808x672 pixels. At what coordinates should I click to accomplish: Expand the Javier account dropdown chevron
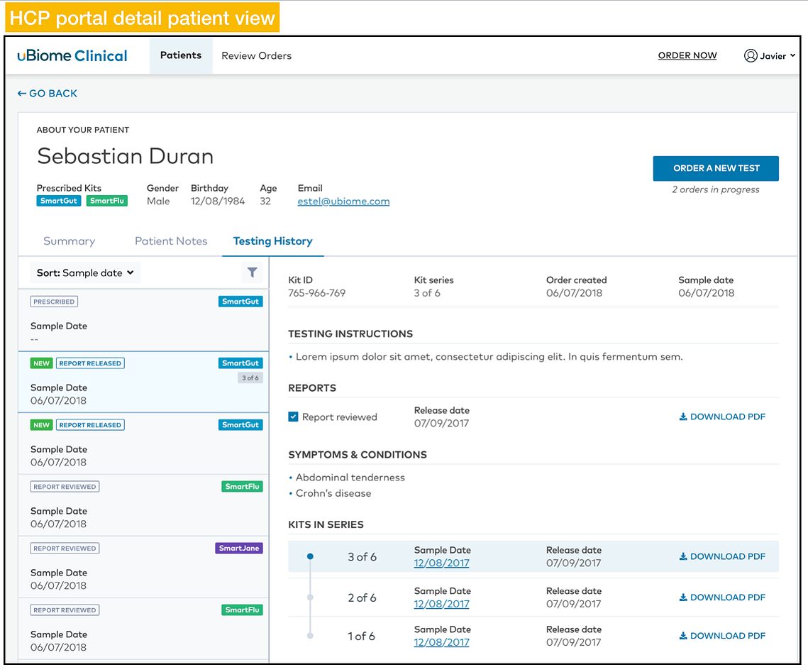tap(792, 55)
